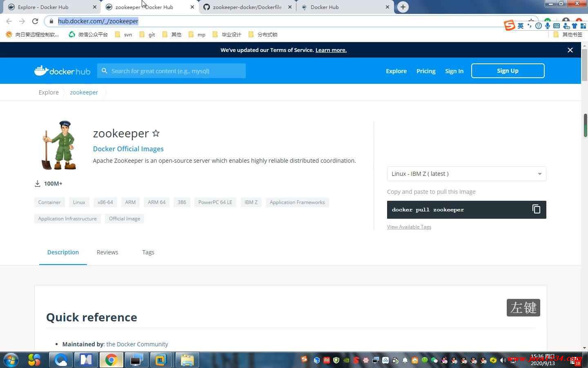Click the Sign In link
Image resolution: width=588 pixels, height=368 pixels.
pyautogui.click(x=454, y=71)
